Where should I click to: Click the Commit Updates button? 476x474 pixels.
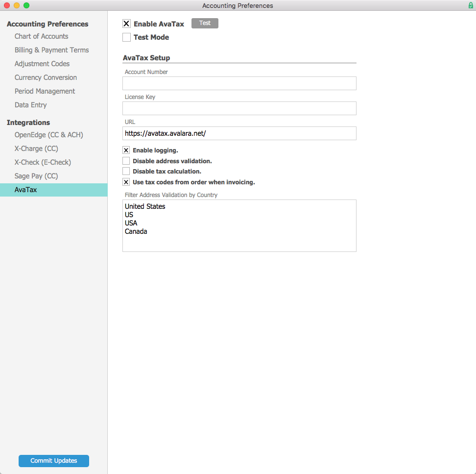pyautogui.click(x=54, y=461)
